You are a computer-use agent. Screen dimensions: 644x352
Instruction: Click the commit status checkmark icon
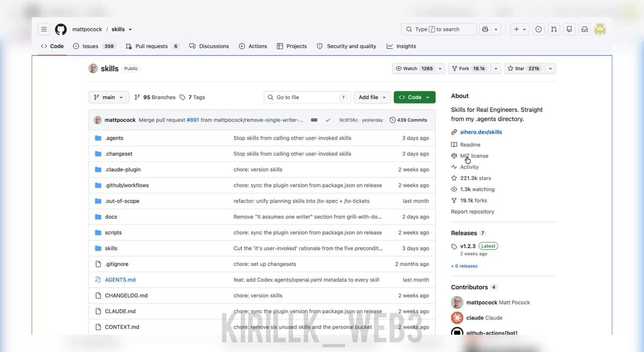pos(327,120)
